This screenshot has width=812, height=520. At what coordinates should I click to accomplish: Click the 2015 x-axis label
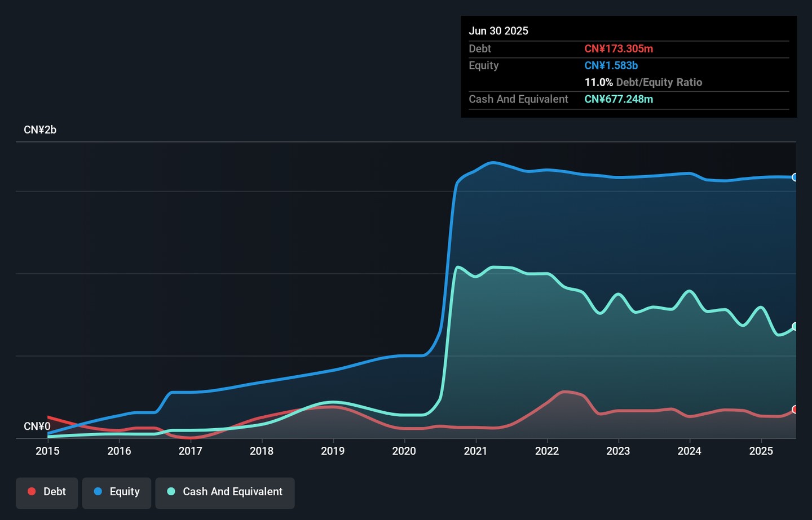[48, 451]
